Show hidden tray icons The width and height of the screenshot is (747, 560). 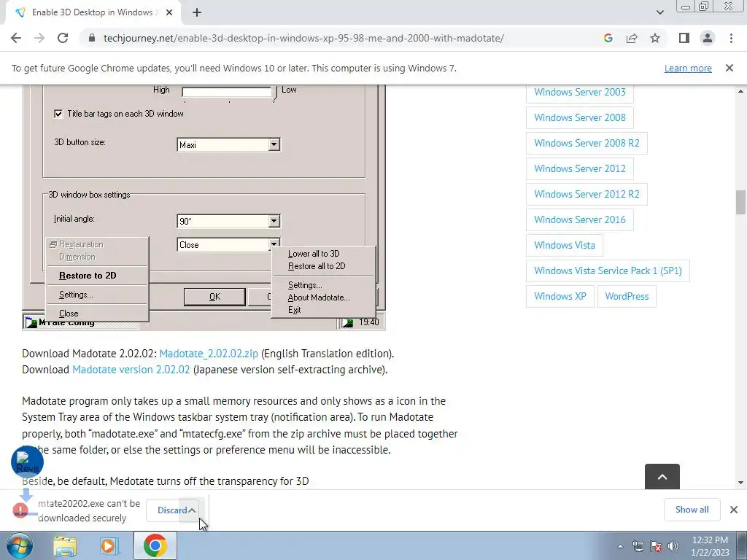pos(620,546)
